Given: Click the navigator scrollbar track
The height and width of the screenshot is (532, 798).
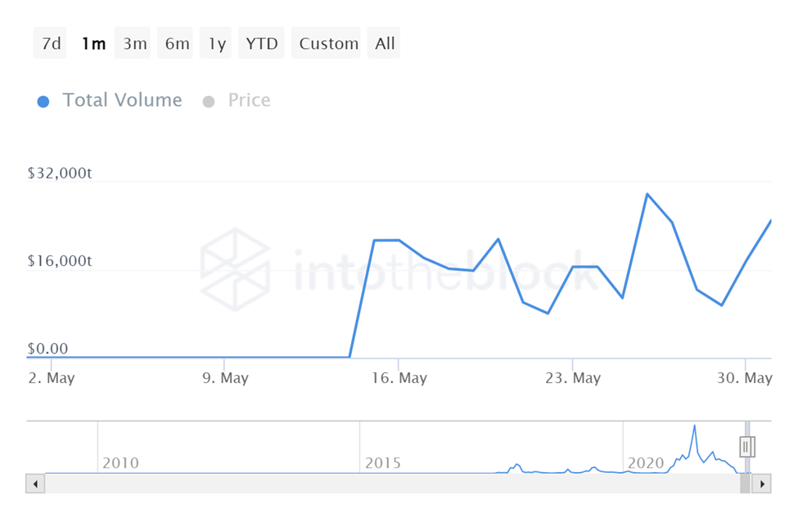Looking at the screenshot, I should pos(393,484).
